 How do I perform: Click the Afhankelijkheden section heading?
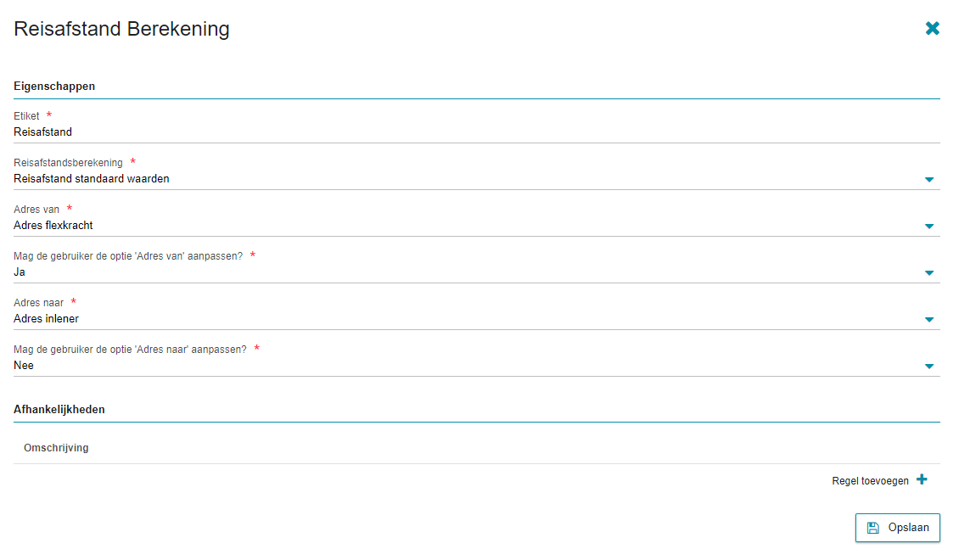click(59, 410)
